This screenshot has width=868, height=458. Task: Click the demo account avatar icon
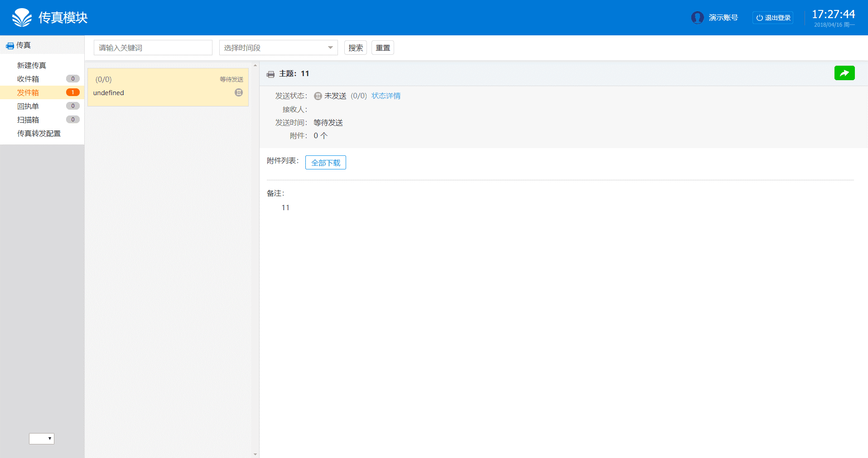(697, 18)
